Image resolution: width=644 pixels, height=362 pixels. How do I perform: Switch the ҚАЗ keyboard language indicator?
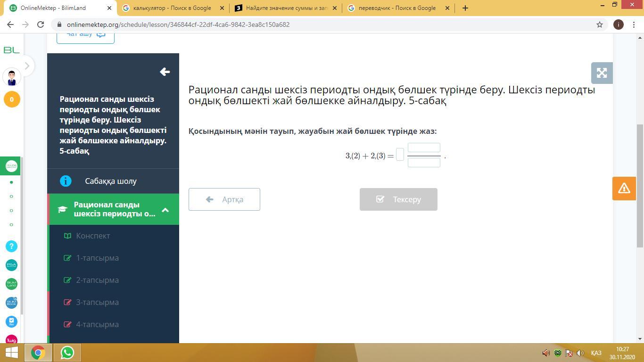pyautogui.click(x=596, y=353)
